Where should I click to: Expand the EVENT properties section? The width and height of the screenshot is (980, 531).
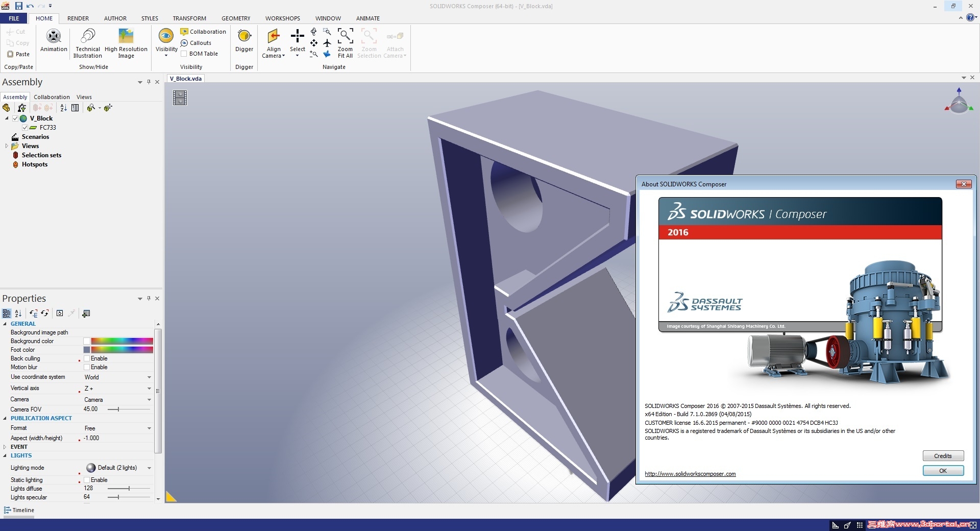(x=5, y=447)
